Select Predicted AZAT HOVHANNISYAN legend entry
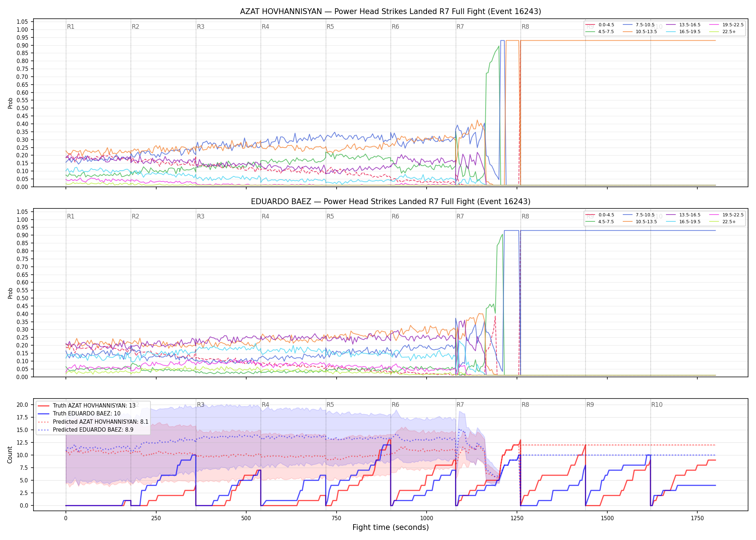Viewport: 756px width, 540px height. pyautogui.click(x=93, y=422)
